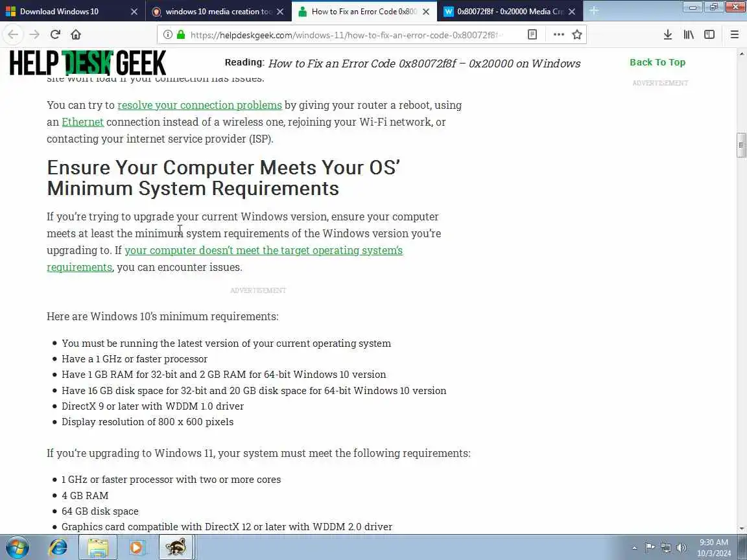Click the Reading article title in header
747x560 pixels.
pos(424,64)
